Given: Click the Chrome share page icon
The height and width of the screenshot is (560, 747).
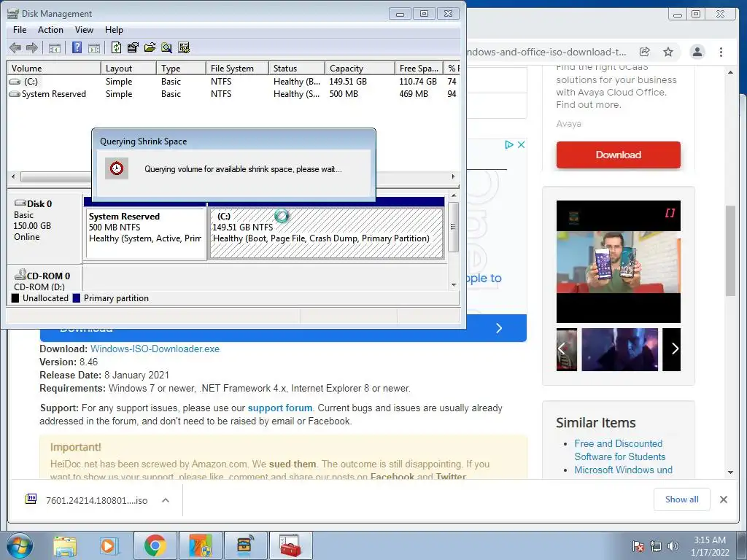Looking at the screenshot, I should [x=645, y=52].
